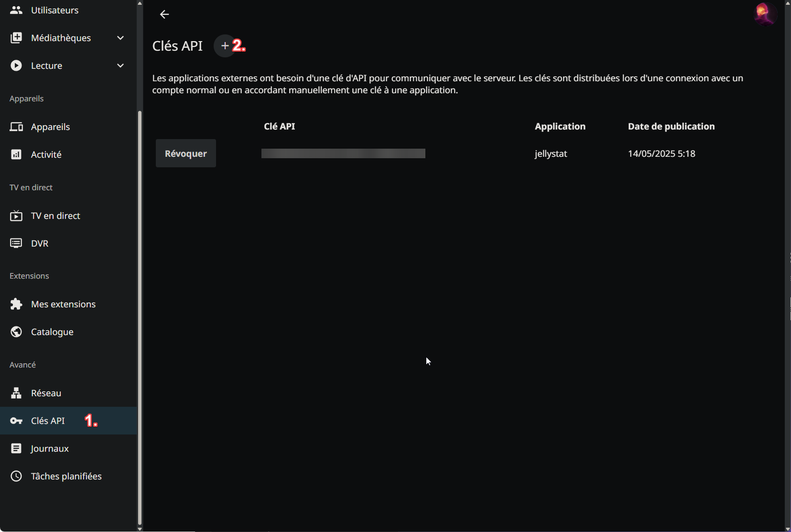Open the DVR menu item
The image size is (791, 532).
40,243
